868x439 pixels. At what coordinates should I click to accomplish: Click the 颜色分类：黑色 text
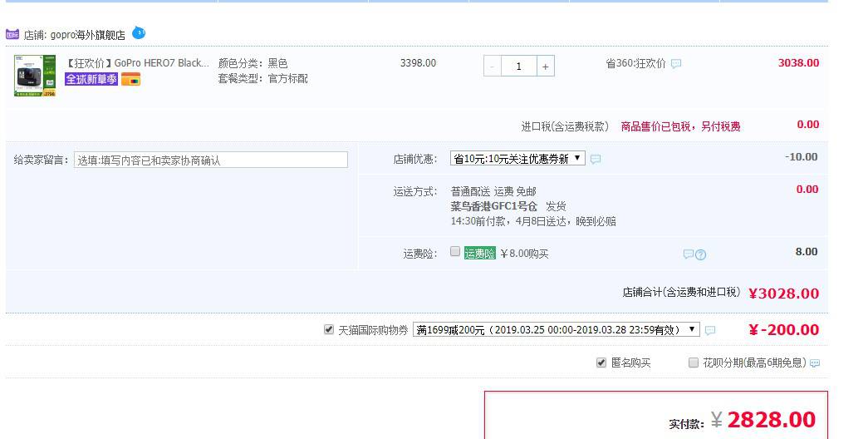[253, 63]
